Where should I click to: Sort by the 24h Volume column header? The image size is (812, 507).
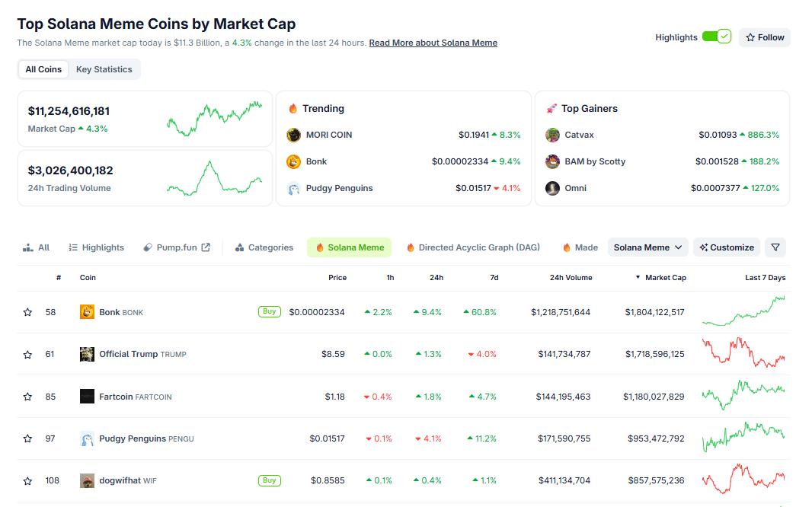pyautogui.click(x=571, y=278)
